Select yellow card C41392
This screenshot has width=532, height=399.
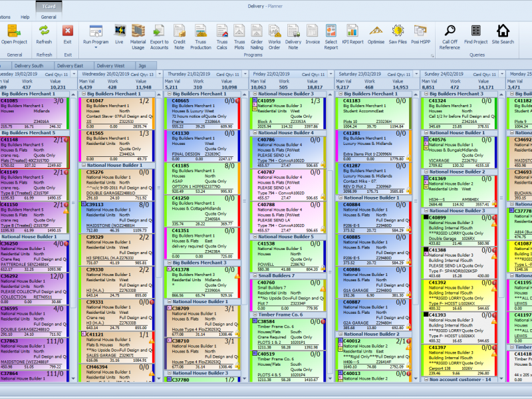tap(460, 295)
